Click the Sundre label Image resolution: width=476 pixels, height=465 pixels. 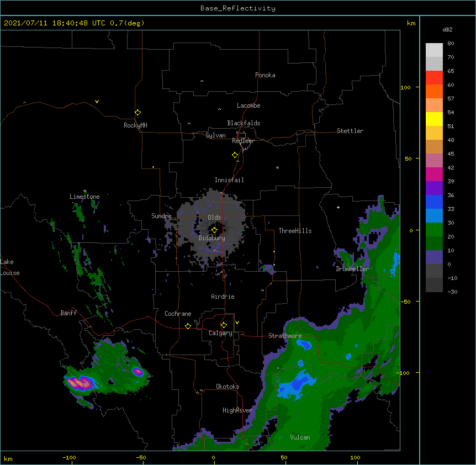161,216
